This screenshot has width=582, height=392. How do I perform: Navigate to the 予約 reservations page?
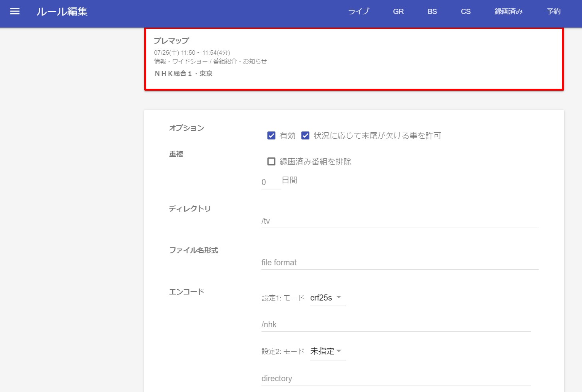pos(553,12)
